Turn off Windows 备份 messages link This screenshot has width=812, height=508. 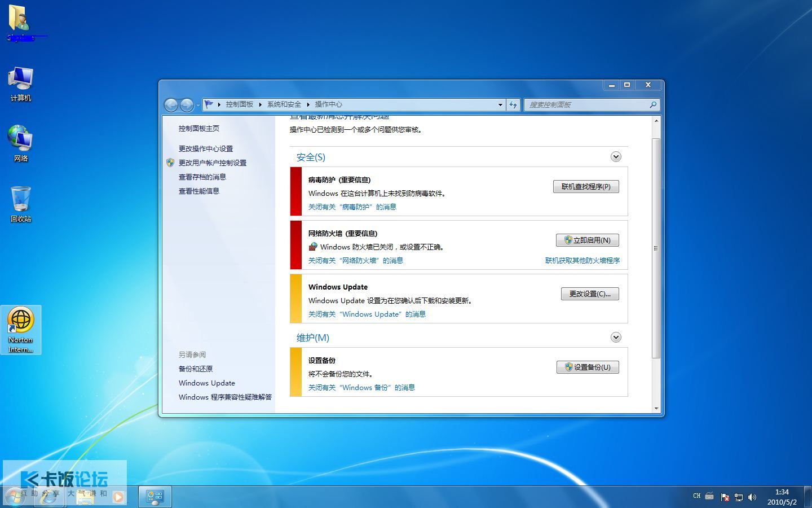(x=361, y=388)
